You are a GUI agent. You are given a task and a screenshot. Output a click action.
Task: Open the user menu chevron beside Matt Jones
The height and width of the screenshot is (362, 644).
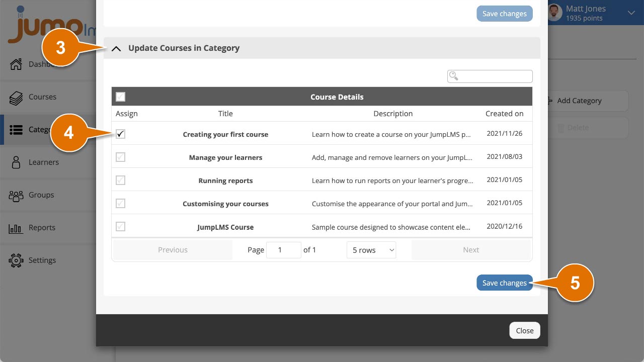tap(631, 13)
